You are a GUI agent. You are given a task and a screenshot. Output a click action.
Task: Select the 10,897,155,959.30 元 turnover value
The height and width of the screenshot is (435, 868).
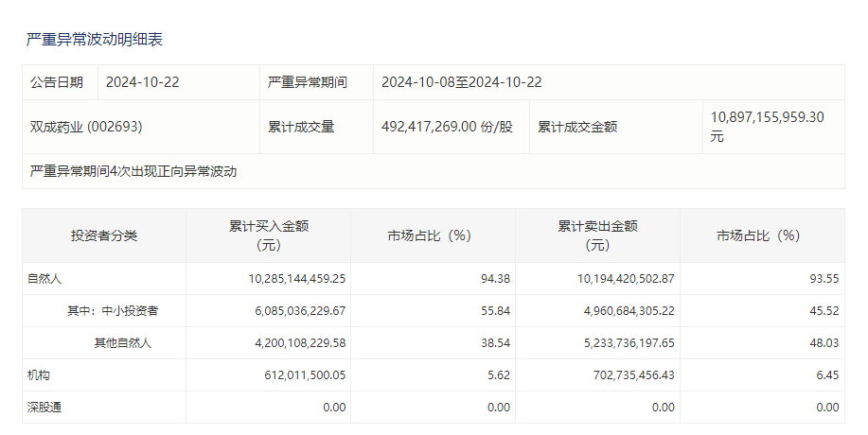point(767,127)
